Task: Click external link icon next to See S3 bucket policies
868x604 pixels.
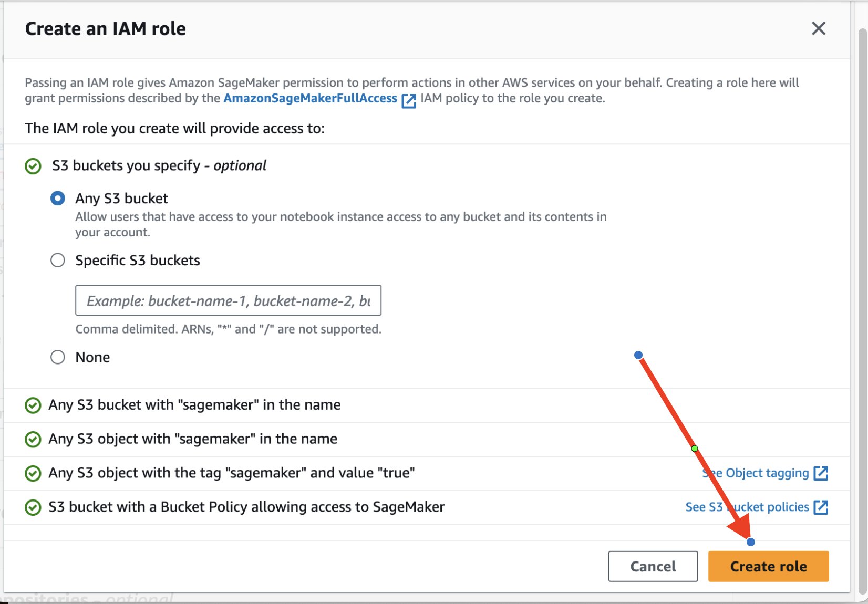Action: click(x=821, y=507)
